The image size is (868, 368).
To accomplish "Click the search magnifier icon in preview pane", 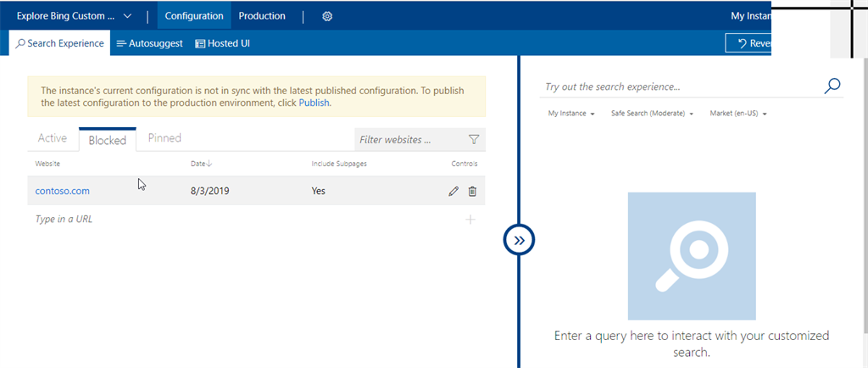I will tap(832, 86).
